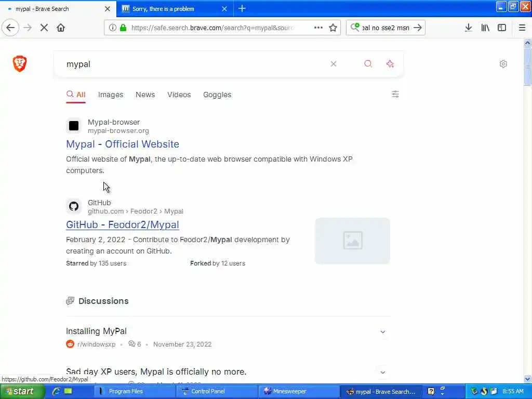Open the Goggles tab
This screenshot has width=532, height=399.
217,95
